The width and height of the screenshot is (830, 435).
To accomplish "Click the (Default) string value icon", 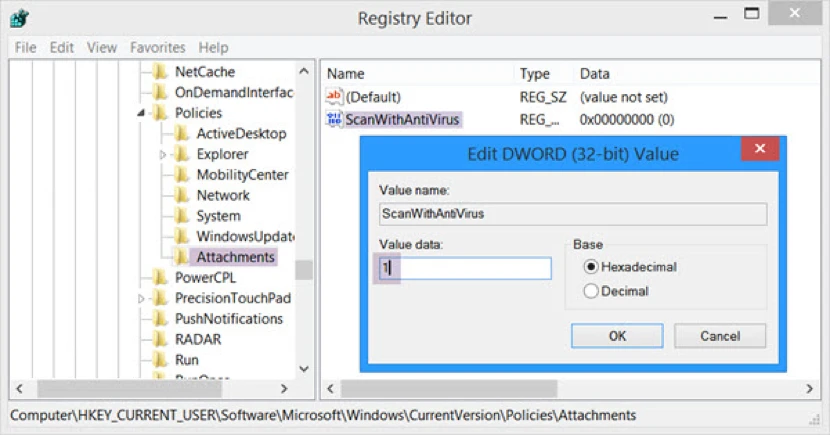I will point(334,97).
